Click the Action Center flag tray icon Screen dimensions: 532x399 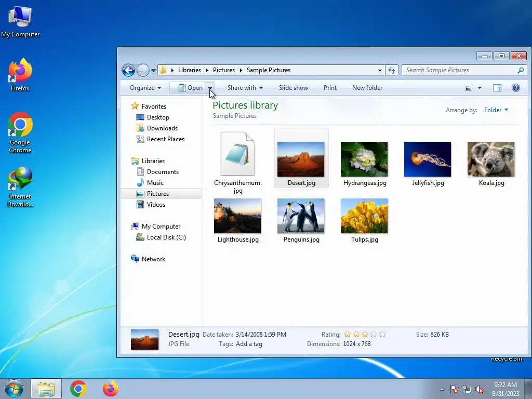tap(454, 389)
